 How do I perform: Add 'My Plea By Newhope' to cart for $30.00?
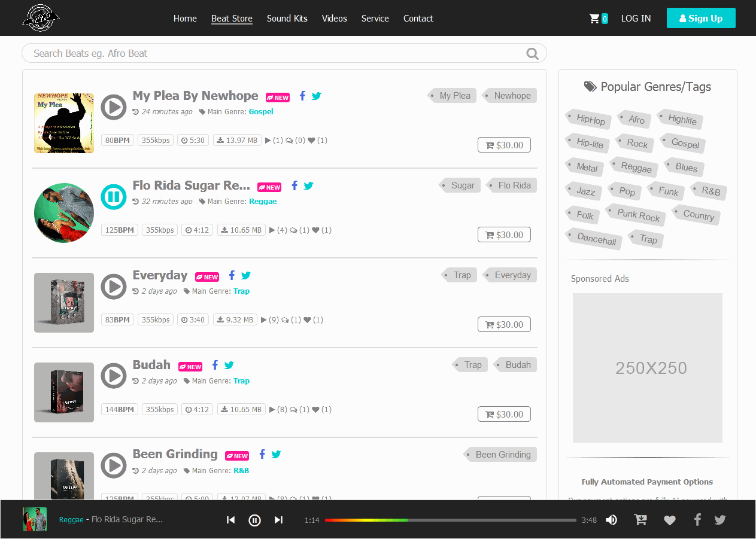(x=504, y=144)
